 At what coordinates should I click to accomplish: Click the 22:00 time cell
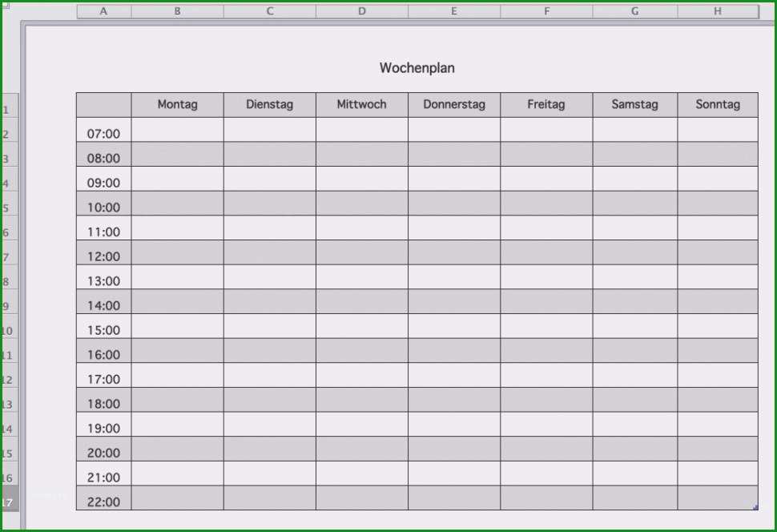point(103,498)
